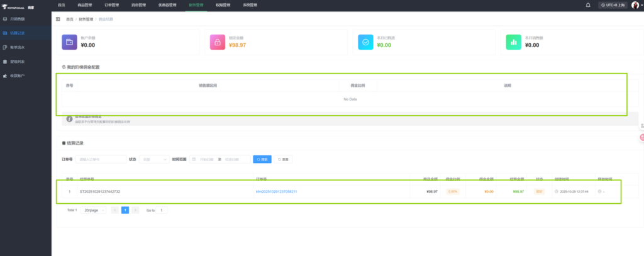This screenshot has height=256, width=644.
Task: Click the reset button beside search
Action: (282, 159)
